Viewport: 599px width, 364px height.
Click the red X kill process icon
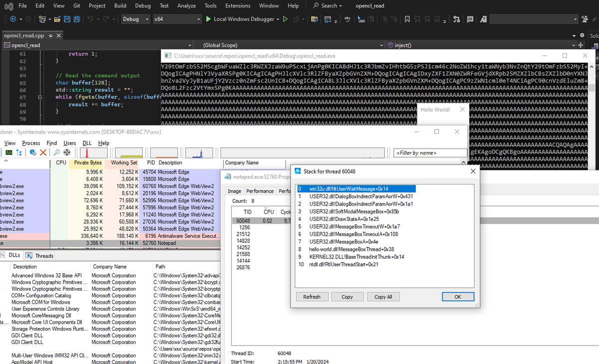[x=43, y=153]
